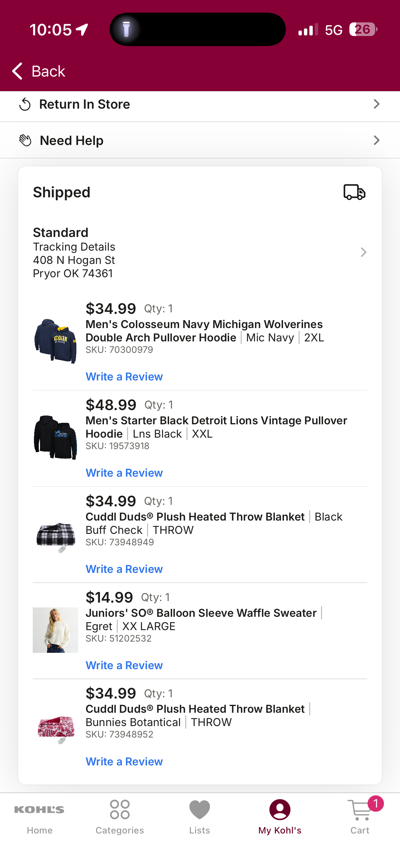This screenshot has height=868, width=400.
Task: Open Categories grid icon
Action: [x=120, y=809]
